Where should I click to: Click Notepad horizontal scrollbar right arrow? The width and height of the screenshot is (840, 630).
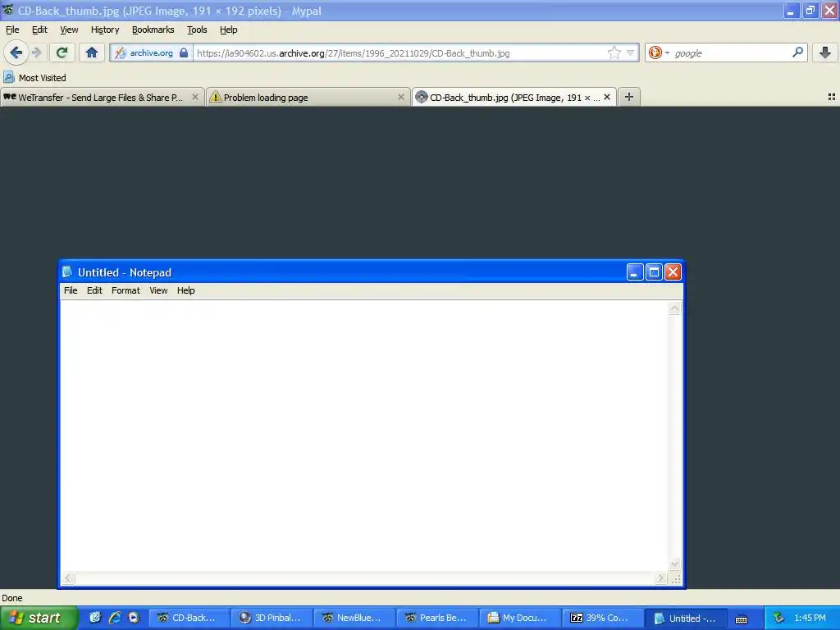click(x=660, y=578)
